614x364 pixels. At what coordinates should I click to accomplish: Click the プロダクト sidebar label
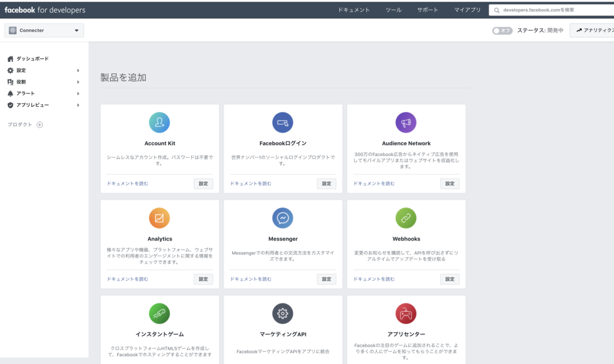pos(20,125)
